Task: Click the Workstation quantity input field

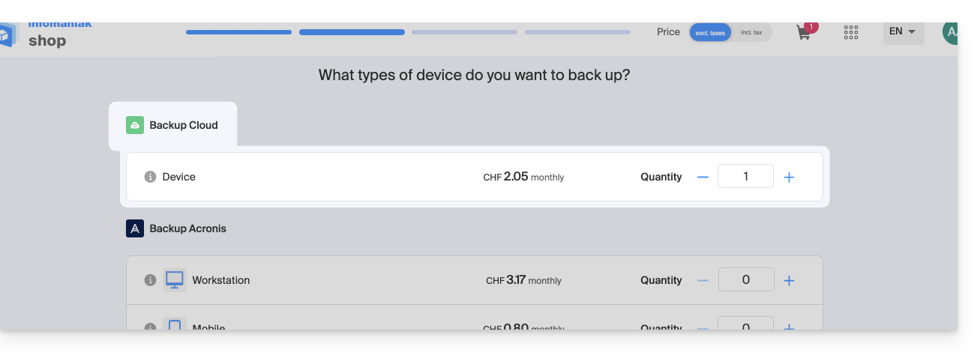Action: (x=745, y=280)
